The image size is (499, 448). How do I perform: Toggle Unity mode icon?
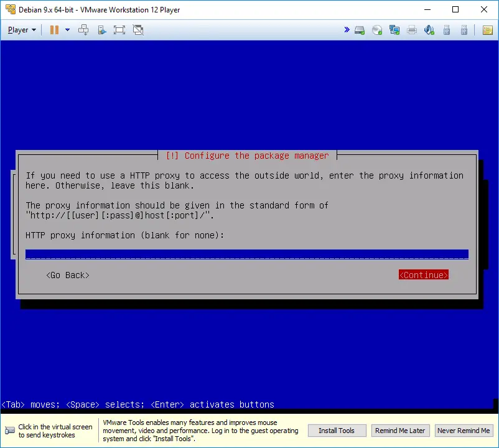tap(138, 30)
